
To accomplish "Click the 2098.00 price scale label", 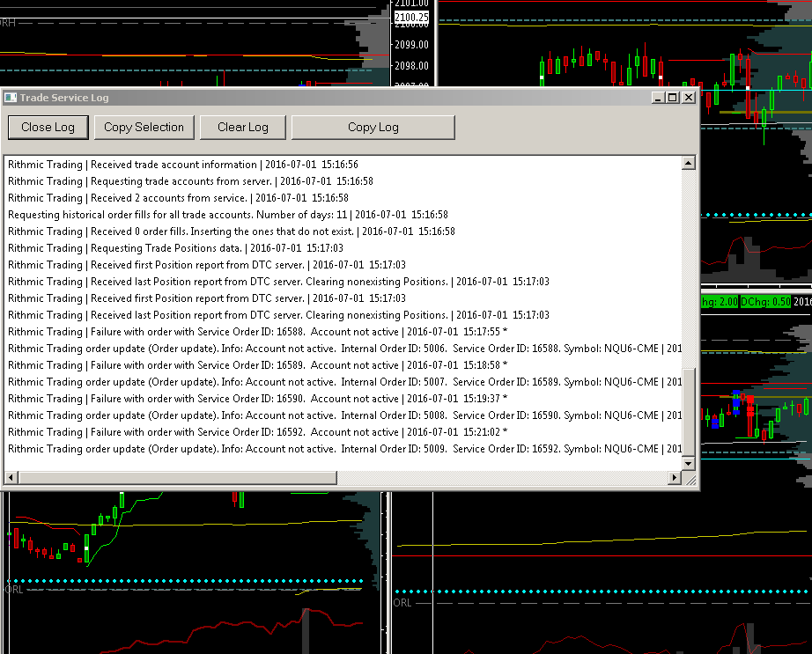I will tap(411, 66).
